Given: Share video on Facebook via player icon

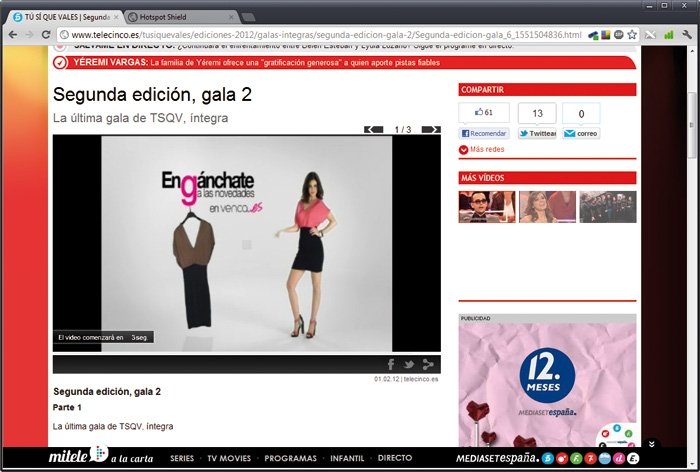Looking at the screenshot, I should point(391,364).
